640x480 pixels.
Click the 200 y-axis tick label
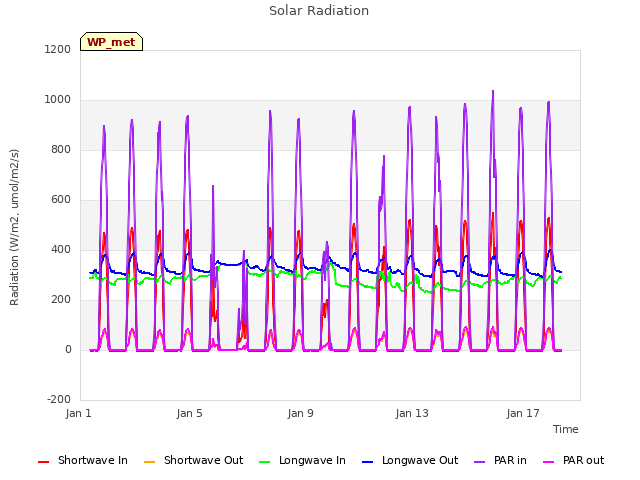click(61, 300)
